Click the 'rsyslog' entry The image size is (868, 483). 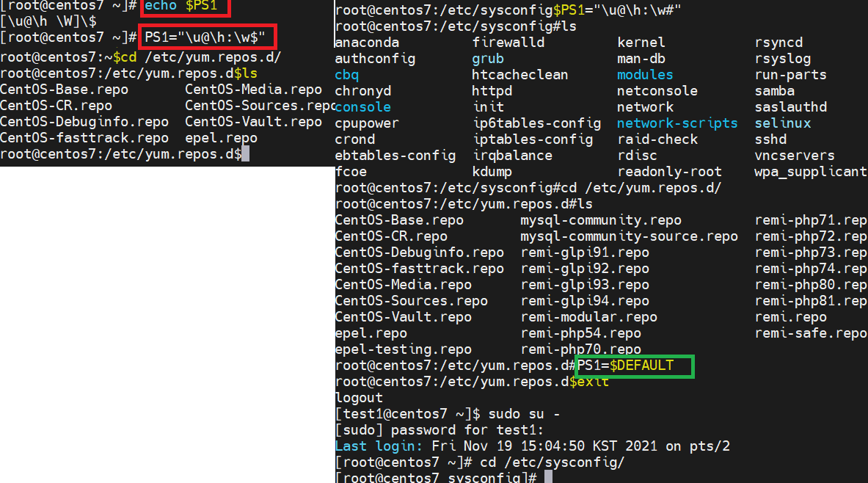(782, 58)
